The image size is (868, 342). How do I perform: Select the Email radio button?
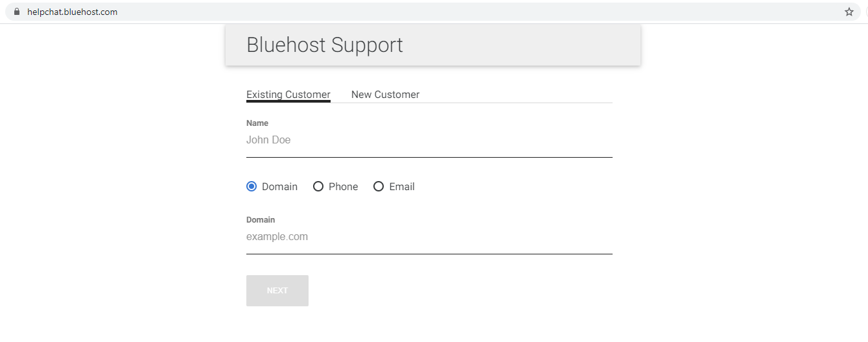click(x=379, y=187)
